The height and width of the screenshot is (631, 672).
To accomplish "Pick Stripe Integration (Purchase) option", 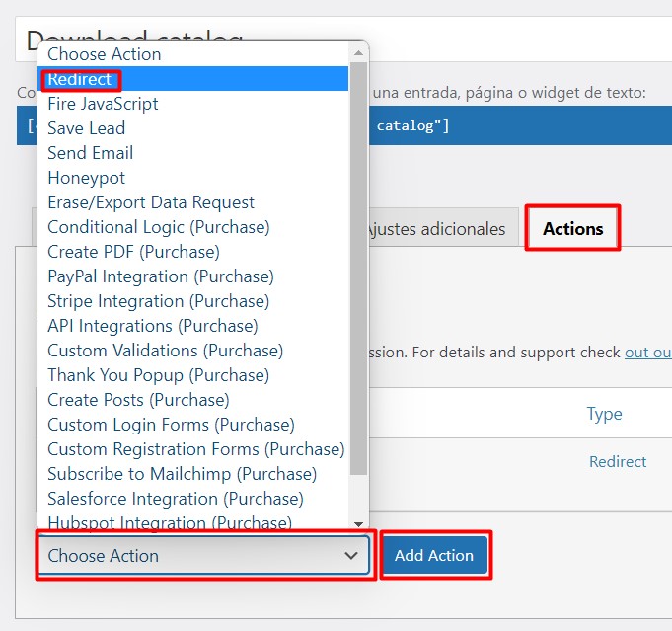I will pyautogui.click(x=158, y=301).
